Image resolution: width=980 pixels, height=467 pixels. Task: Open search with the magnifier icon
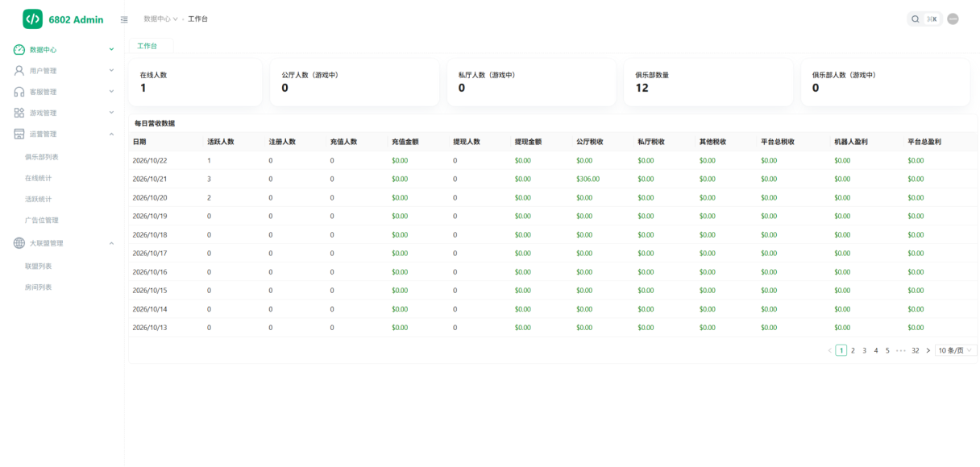tap(916, 19)
